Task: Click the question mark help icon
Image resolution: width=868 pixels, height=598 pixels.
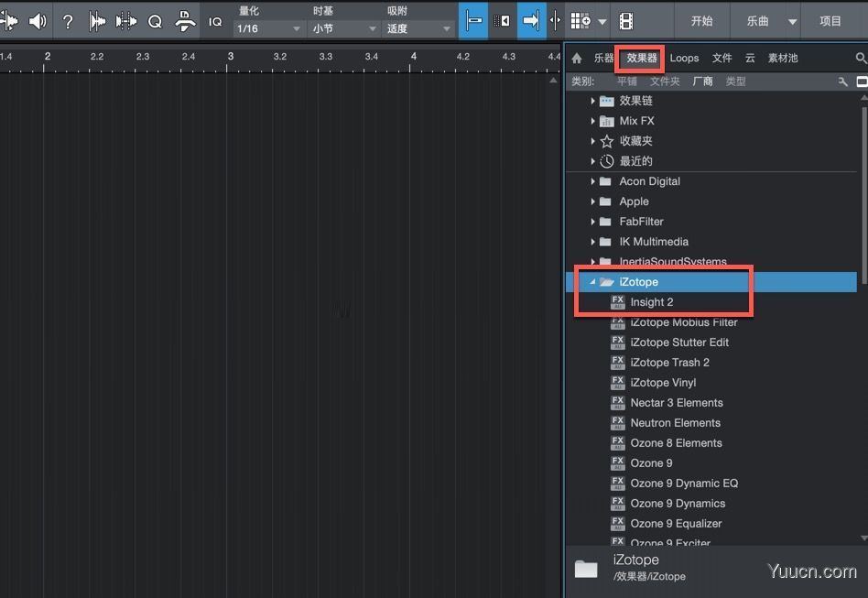Action: (68, 22)
